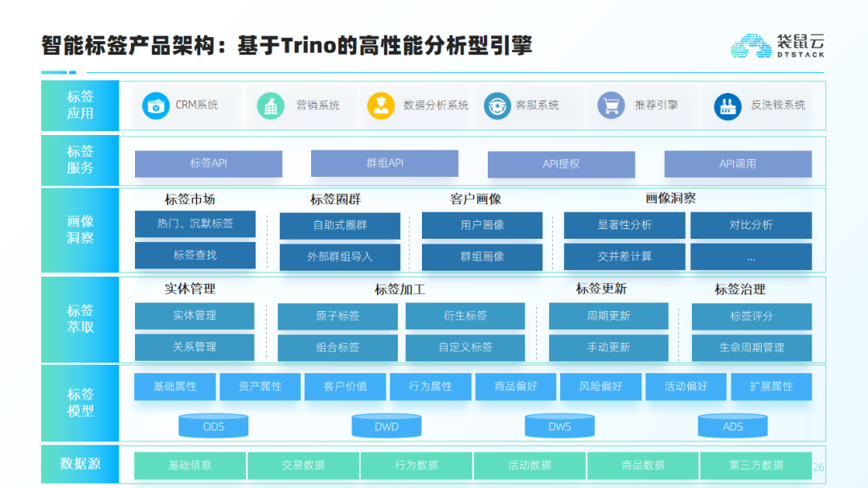Image resolution: width=868 pixels, height=488 pixels.
Task: Click the 风险偏好 block
Action: tap(600, 387)
